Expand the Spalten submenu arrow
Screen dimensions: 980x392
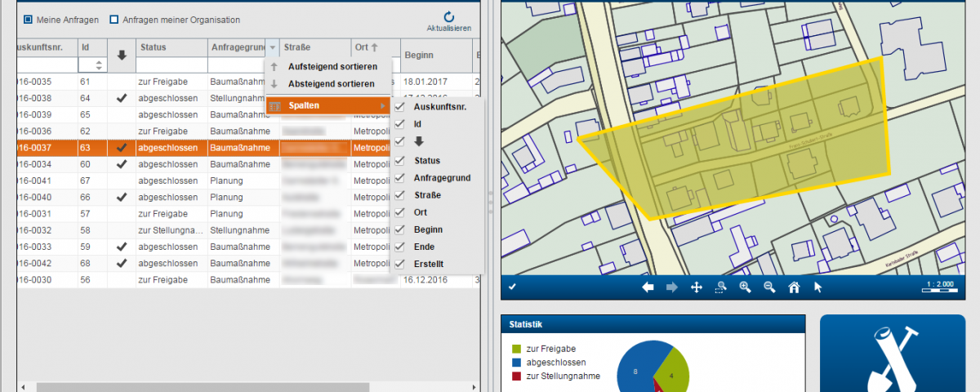coord(382,106)
